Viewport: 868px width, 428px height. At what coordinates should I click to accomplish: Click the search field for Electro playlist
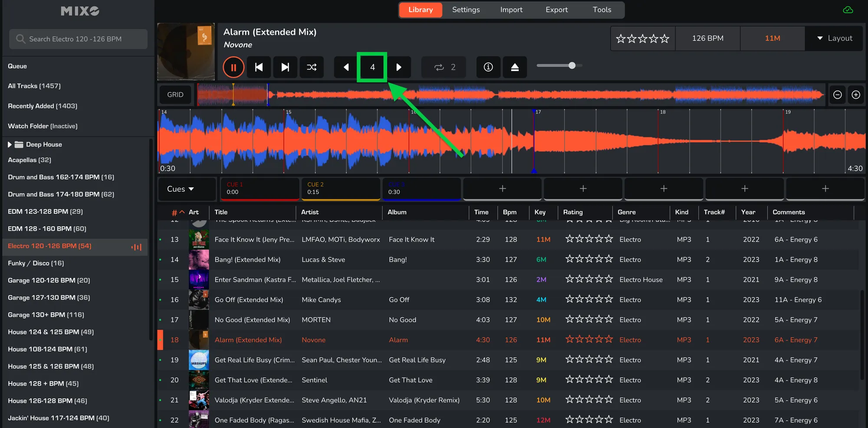[x=78, y=39]
